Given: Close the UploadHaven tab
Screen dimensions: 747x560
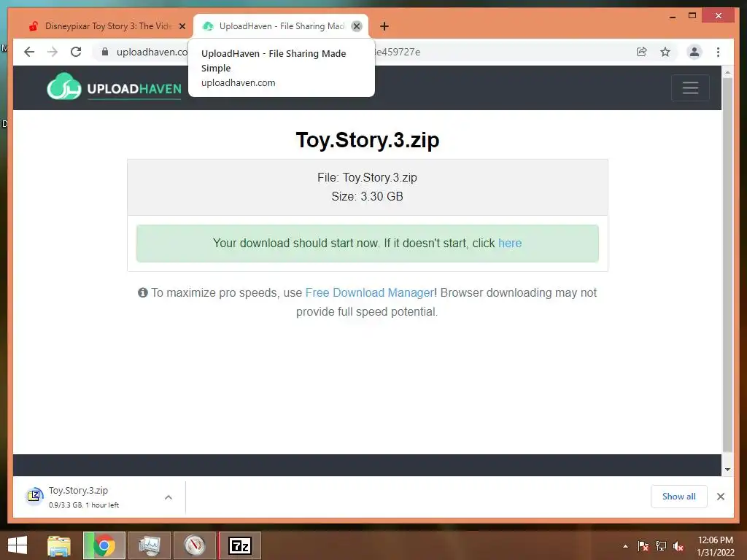Looking at the screenshot, I should [356, 26].
